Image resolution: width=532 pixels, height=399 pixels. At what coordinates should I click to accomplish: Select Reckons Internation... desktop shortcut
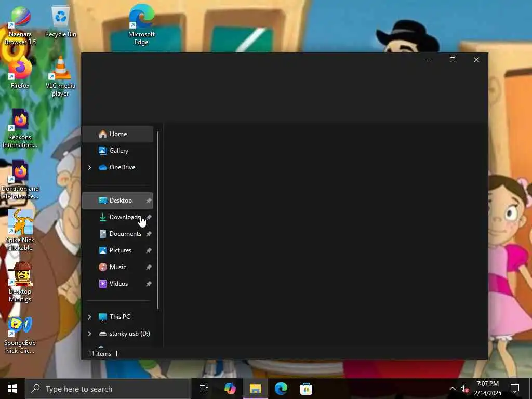20,129
